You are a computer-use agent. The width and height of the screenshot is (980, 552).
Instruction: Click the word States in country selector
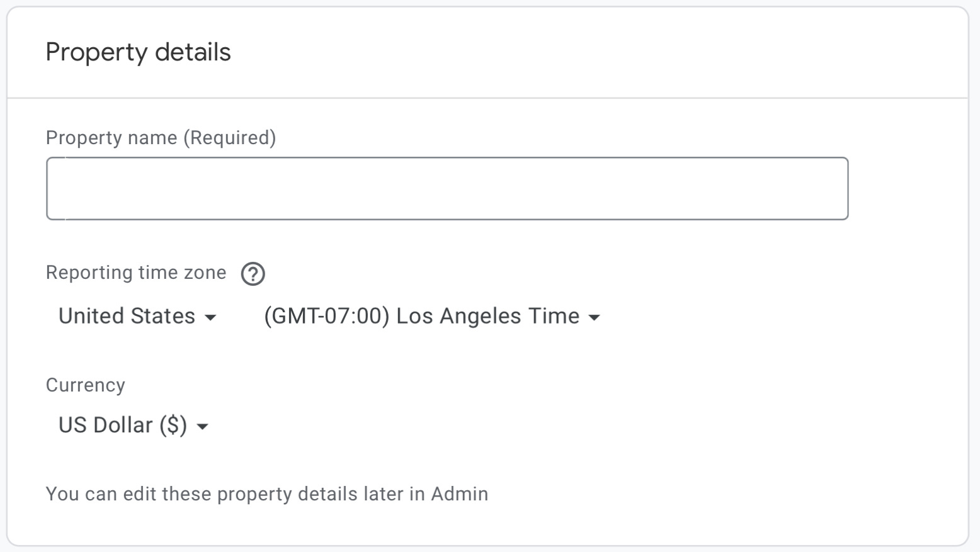tap(162, 316)
